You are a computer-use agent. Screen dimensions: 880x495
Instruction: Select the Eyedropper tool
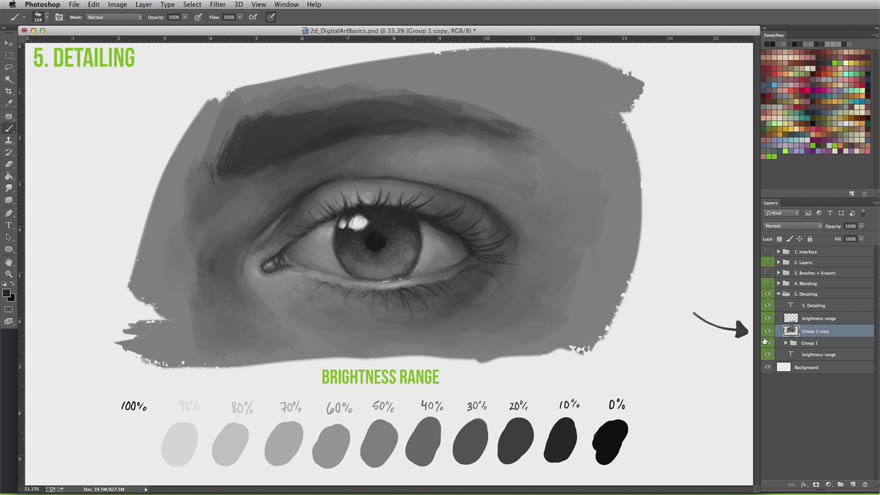[8, 103]
